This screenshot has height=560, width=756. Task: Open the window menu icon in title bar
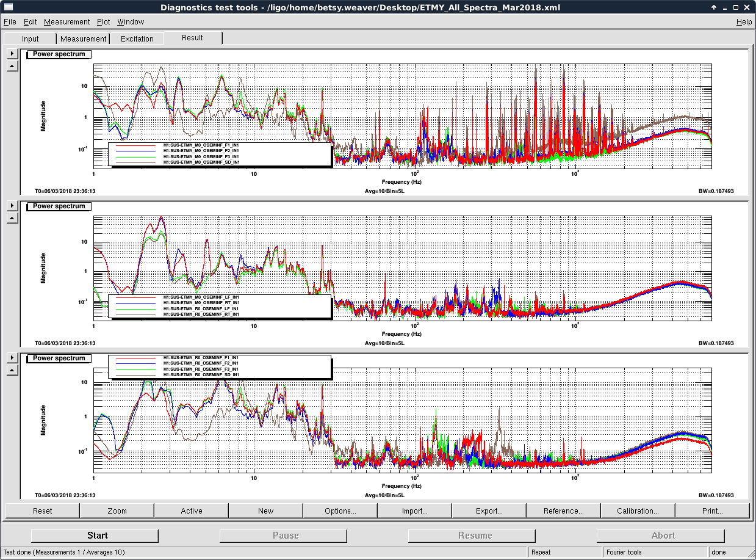[9, 7]
